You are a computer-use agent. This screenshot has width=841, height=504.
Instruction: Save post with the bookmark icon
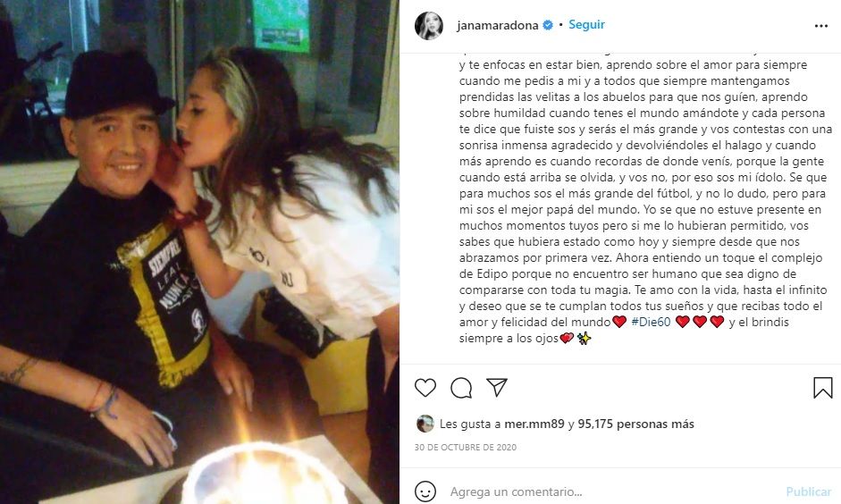823,388
